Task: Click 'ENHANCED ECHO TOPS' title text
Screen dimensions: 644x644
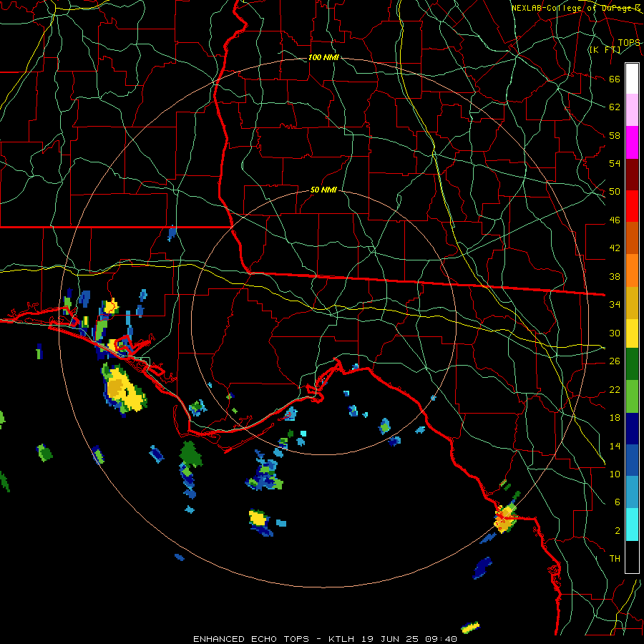Action: click(251, 639)
